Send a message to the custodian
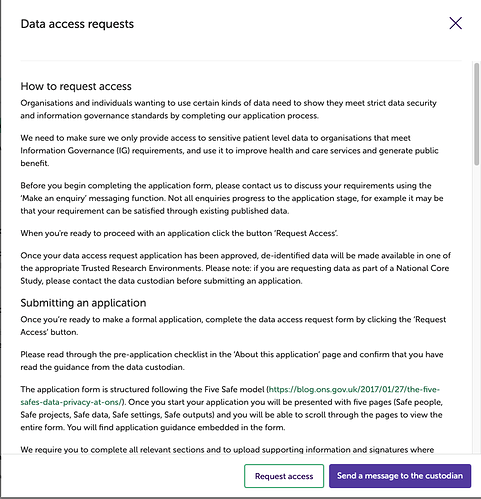This screenshot has height=499, width=481. 400,476
